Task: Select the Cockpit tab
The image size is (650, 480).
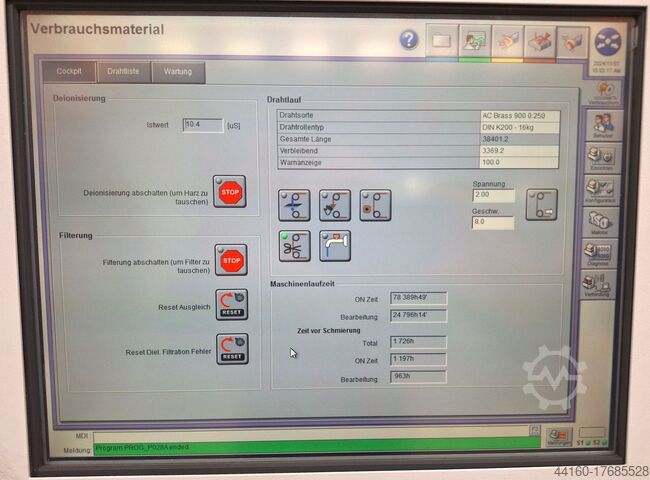Action: pos(69,72)
